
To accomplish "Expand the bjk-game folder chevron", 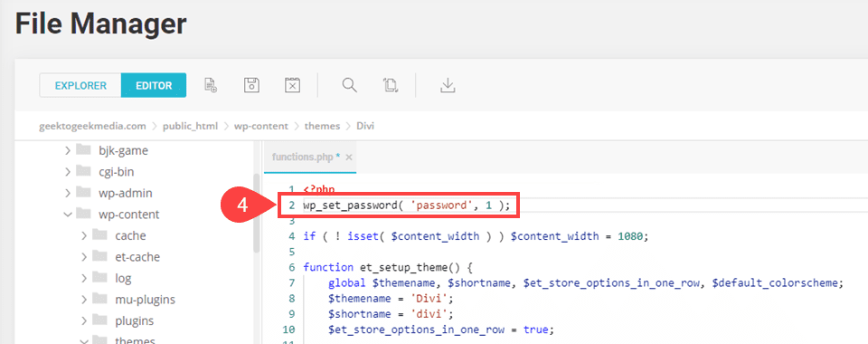I will pyautogui.click(x=68, y=150).
